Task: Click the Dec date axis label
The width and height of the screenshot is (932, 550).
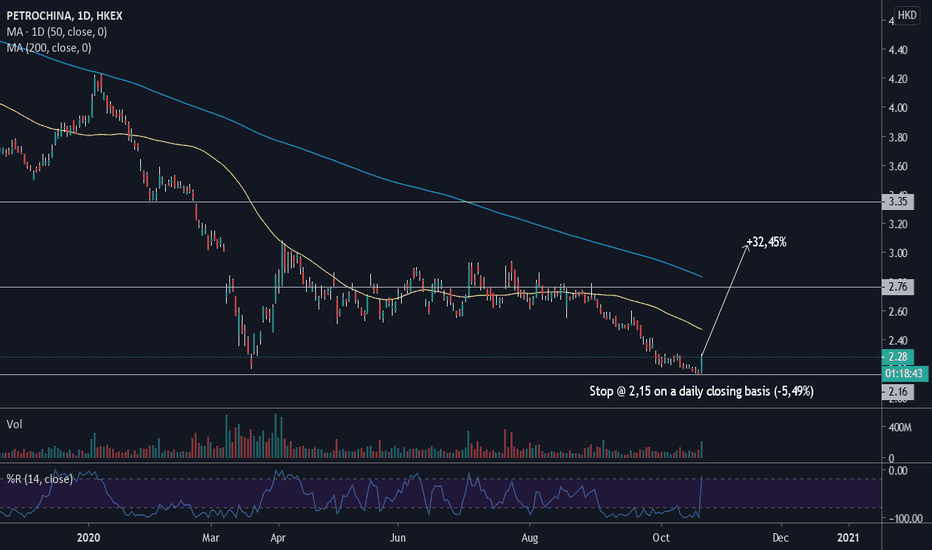Action: pos(780,538)
